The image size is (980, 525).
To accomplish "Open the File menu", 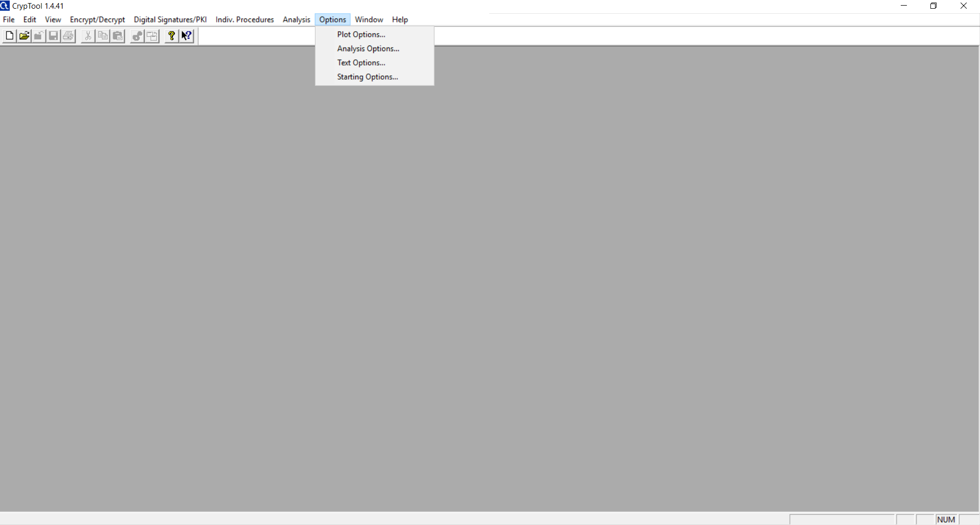I will tap(9, 19).
